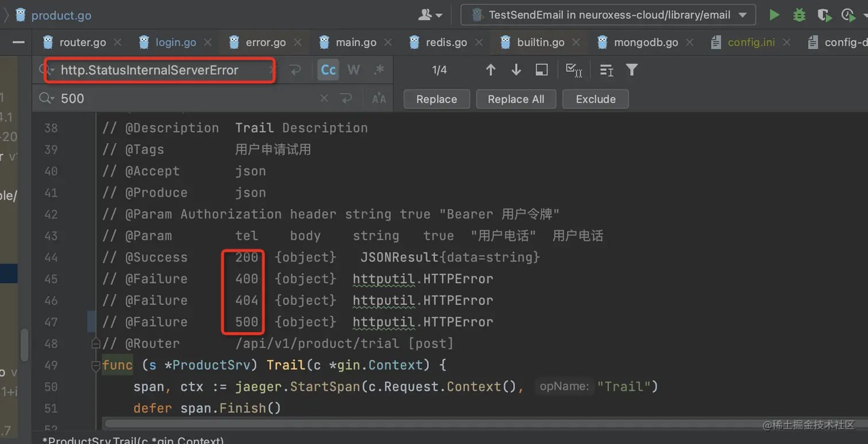
Task: Go to next occurrence arrow
Action: pos(516,70)
